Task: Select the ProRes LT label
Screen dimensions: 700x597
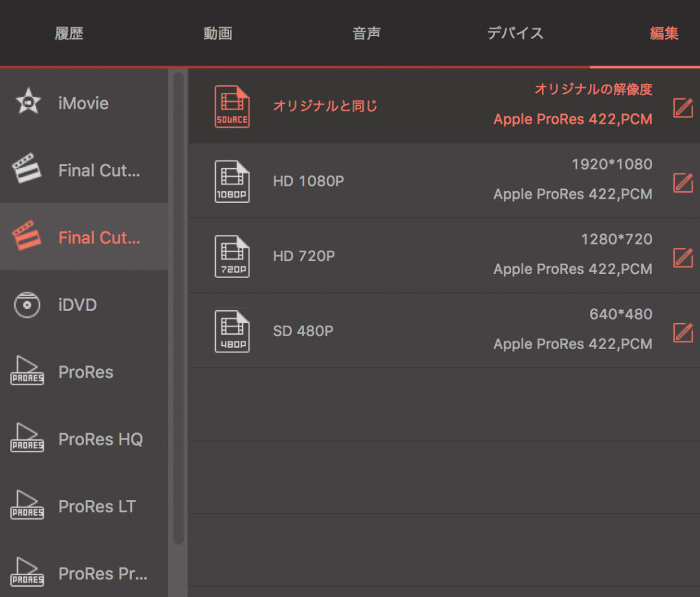Action: (97, 506)
